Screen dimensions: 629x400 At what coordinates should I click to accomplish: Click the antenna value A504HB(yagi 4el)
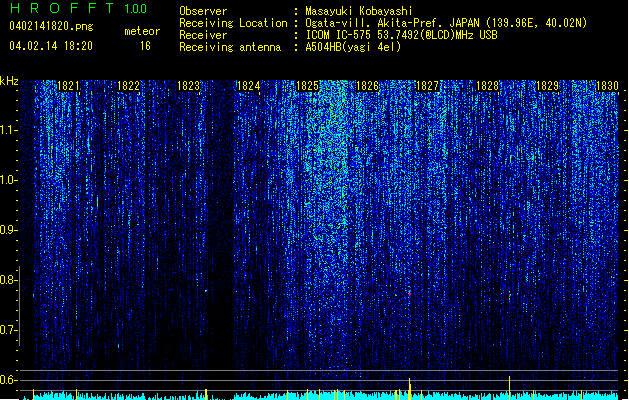(x=353, y=47)
